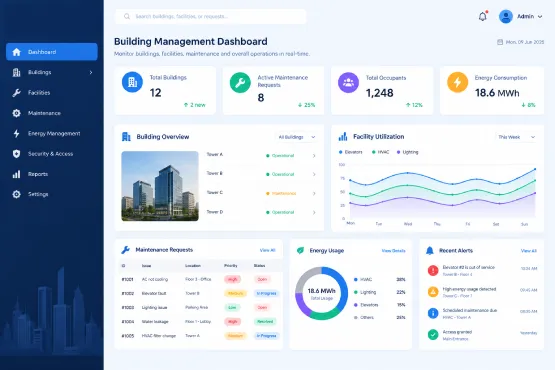Image resolution: width=555 pixels, height=370 pixels.
Task: Click the HVAC blue legend dot in Energy Usage
Action: pos(356,280)
